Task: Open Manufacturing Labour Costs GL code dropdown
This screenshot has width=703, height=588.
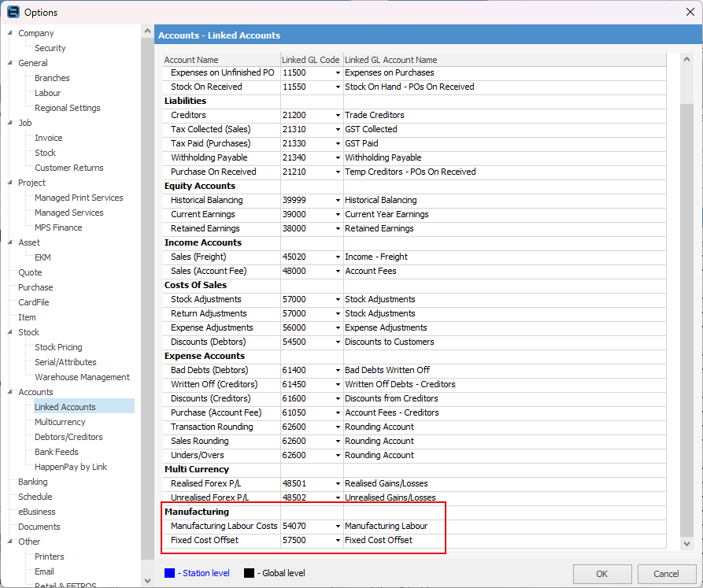Action: click(x=338, y=527)
